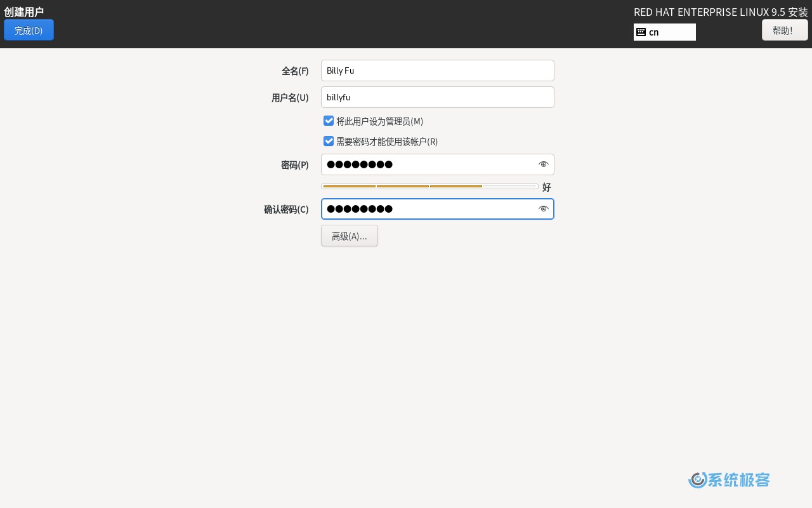The image size is (812, 508).
Task: Click the full name field containing Billy Fu
Action: [x=438, y=70]
